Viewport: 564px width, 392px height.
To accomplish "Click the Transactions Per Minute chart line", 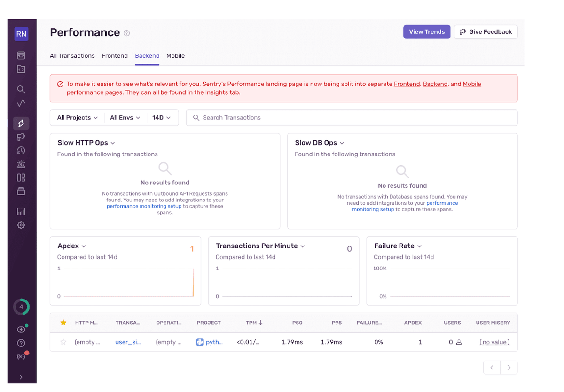I will 287,296.
